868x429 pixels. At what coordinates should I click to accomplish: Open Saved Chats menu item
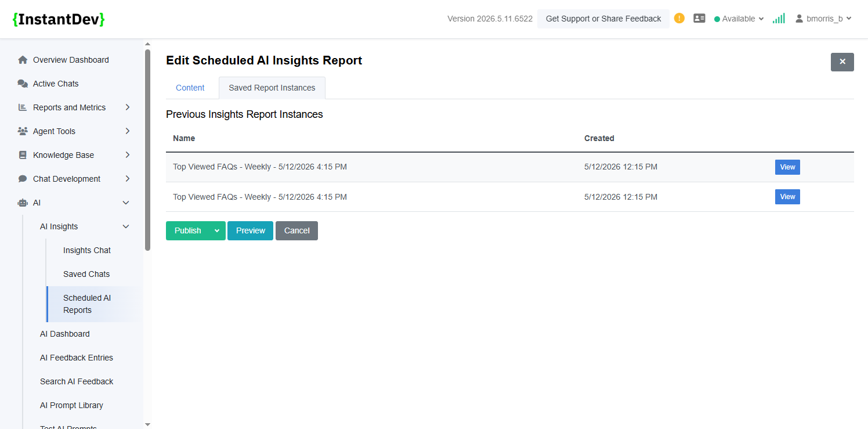point(86,274)
